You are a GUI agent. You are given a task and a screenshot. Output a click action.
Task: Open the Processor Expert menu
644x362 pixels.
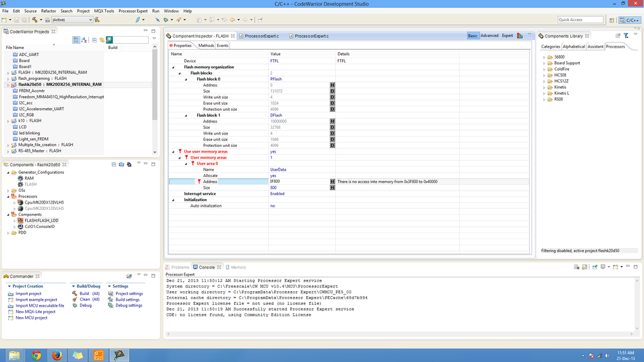click(x=133, y=11)
